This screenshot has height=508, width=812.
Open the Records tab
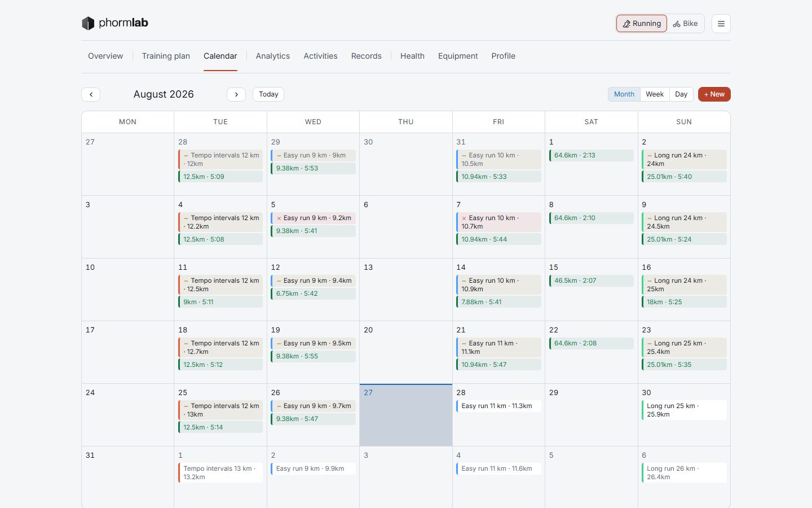click(x=367, y=56)
